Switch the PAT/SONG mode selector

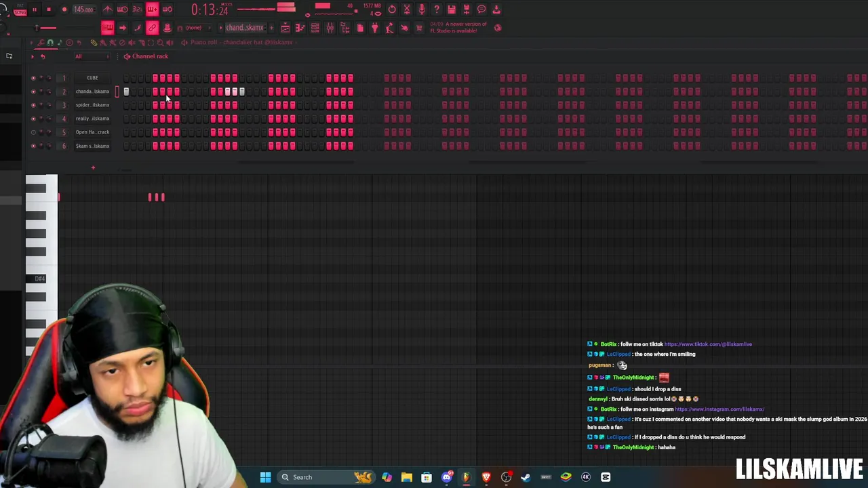point(20,10)
